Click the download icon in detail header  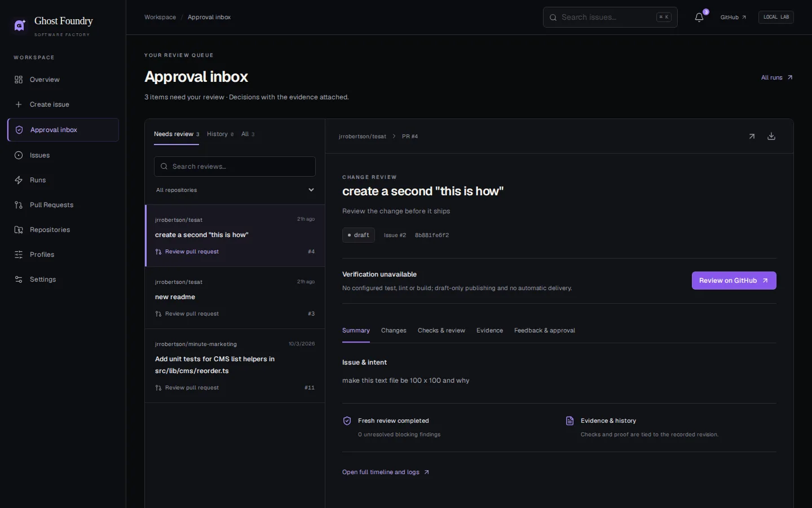coord(771,137)
